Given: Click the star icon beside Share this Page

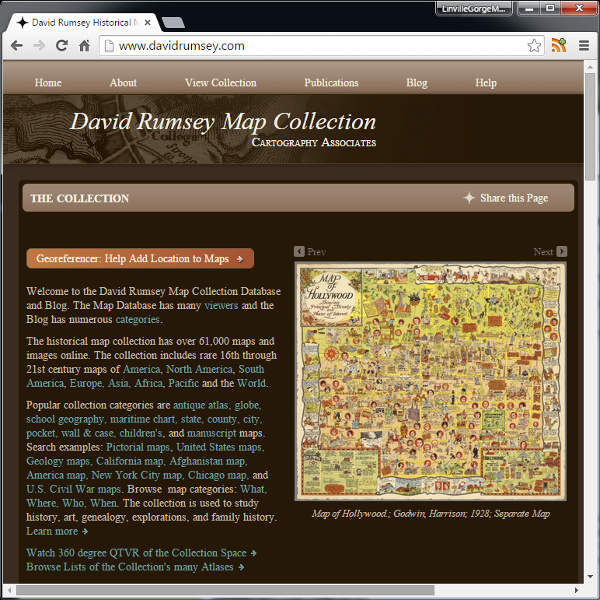Looking at the screenshot, I should [469, 198].
